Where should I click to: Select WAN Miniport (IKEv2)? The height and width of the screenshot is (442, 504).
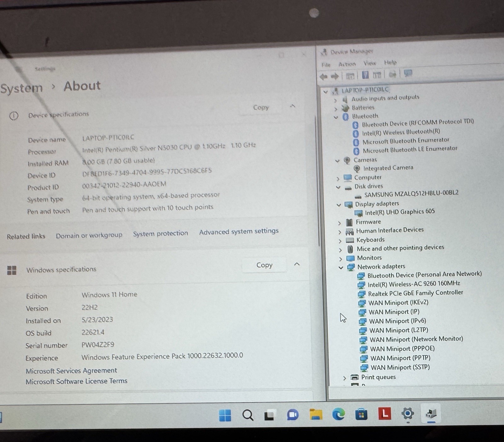(398, 303)
